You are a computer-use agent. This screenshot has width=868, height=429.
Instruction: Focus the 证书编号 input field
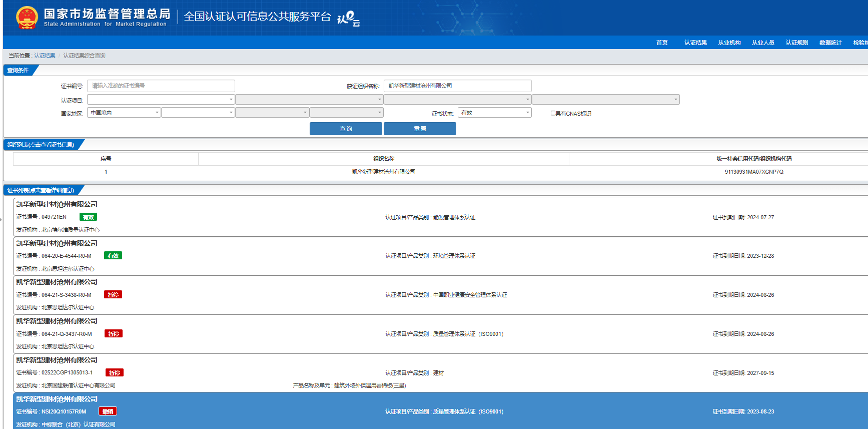click(x=161, y=86)
